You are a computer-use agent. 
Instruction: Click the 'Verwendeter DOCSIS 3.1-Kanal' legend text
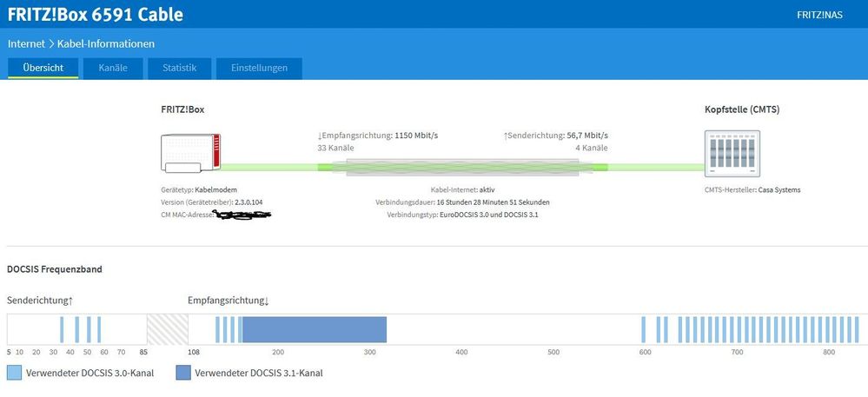(259, 374)
